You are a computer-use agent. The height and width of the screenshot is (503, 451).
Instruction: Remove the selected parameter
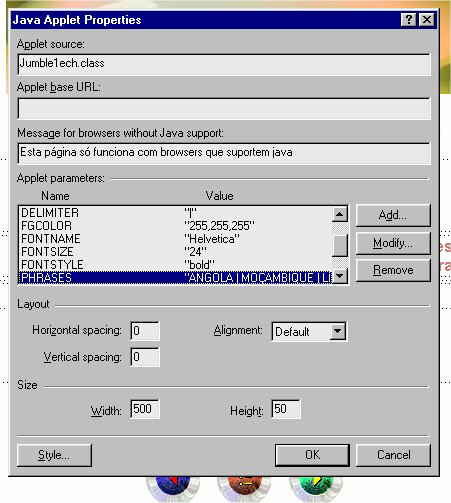point(393,270)
